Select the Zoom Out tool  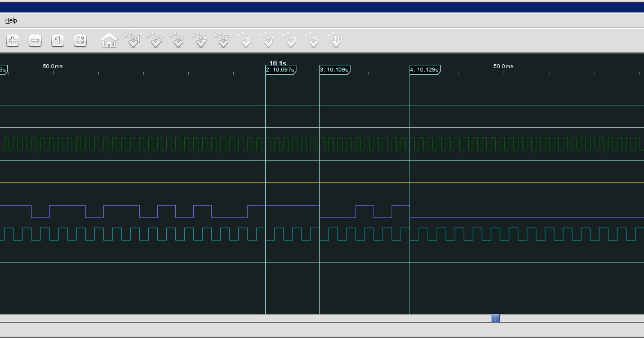[x=35, y=40]
